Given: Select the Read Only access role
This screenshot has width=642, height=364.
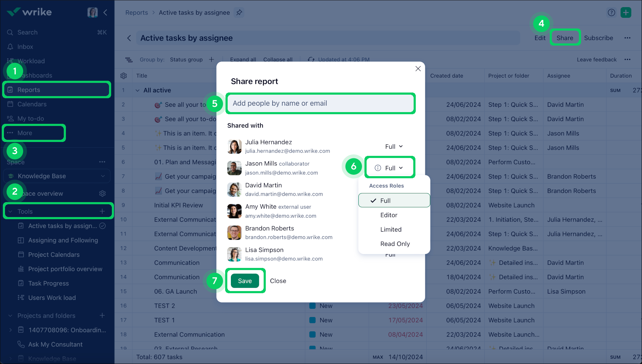Looking at the screenshot, I should (395, 244).
